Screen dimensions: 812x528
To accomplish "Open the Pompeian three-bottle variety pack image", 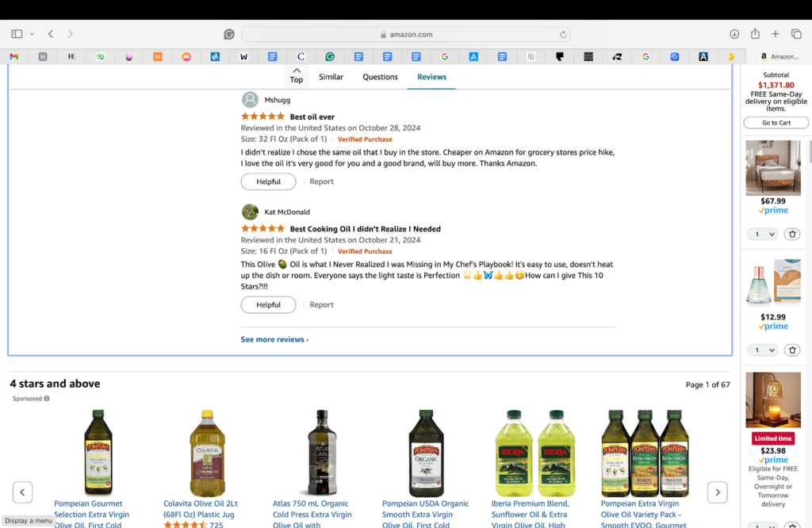I will tap(645, 453).
